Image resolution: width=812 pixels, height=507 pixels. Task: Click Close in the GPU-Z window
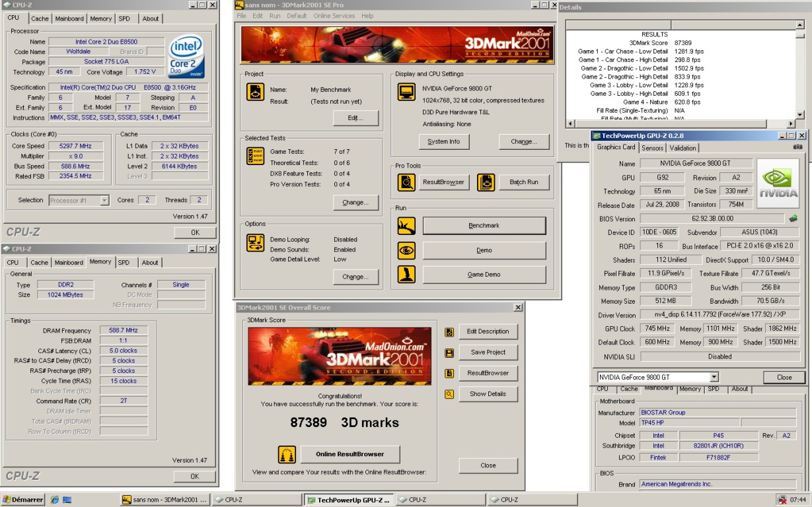coord(784,378)
